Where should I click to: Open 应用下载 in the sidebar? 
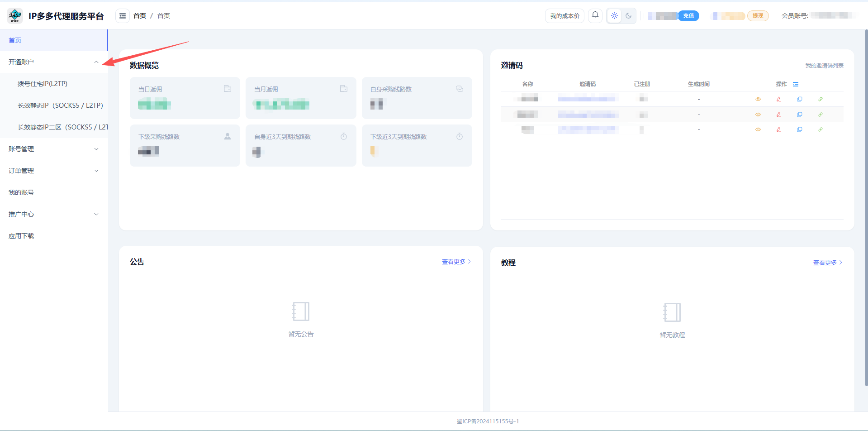54,236
